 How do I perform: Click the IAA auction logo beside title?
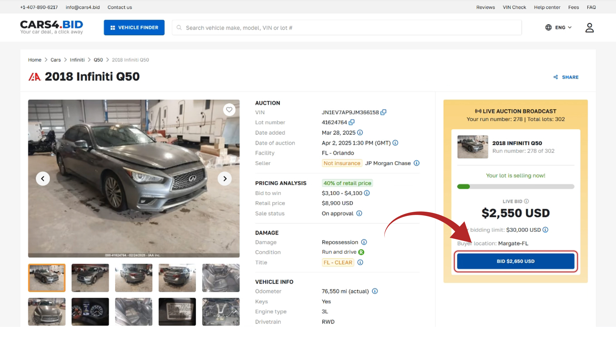35,77
